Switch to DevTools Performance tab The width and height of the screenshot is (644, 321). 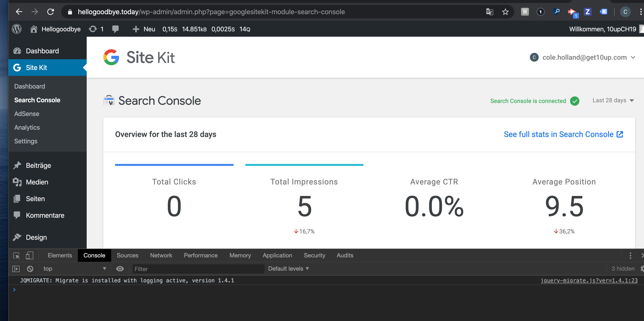pyautogui.click(x=201, y=255)
